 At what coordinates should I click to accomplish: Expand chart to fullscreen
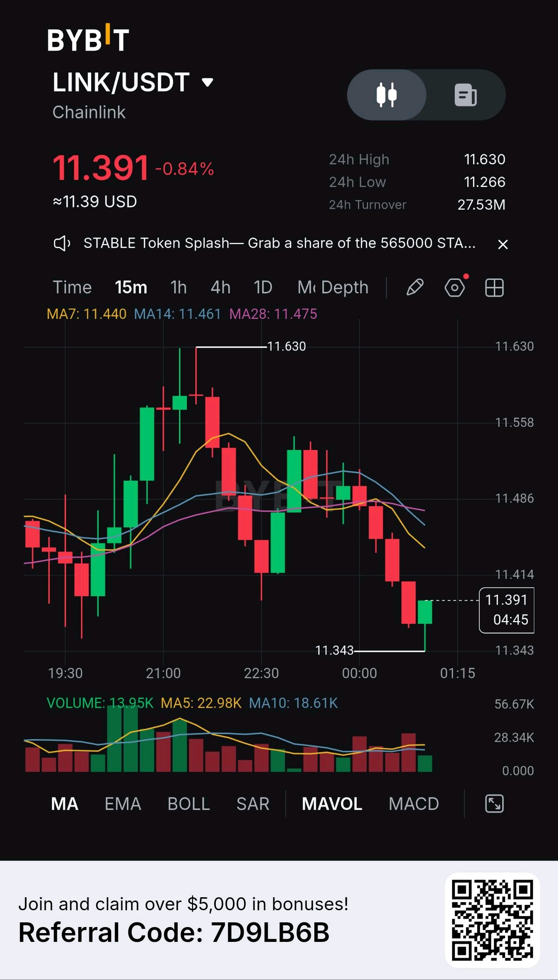click(494, 804)
